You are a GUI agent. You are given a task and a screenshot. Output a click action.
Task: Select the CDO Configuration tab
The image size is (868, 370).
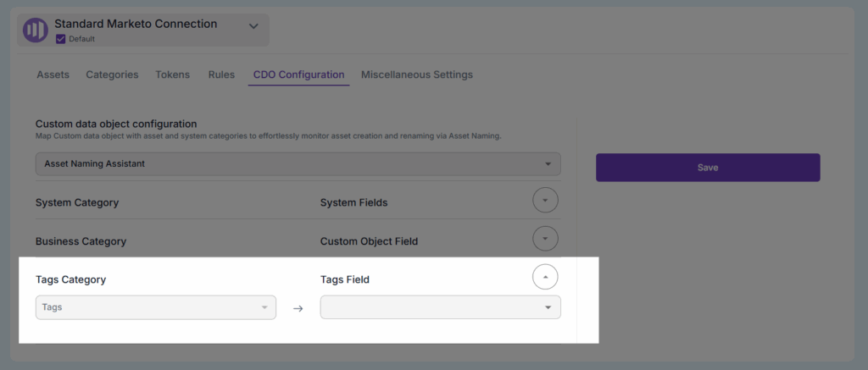(299, 75)
